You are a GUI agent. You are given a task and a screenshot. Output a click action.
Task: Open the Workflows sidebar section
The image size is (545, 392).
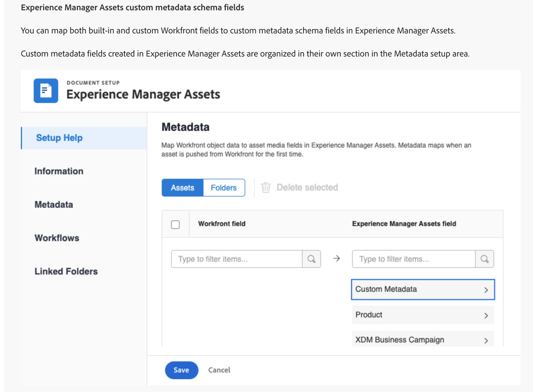point(57,238)
